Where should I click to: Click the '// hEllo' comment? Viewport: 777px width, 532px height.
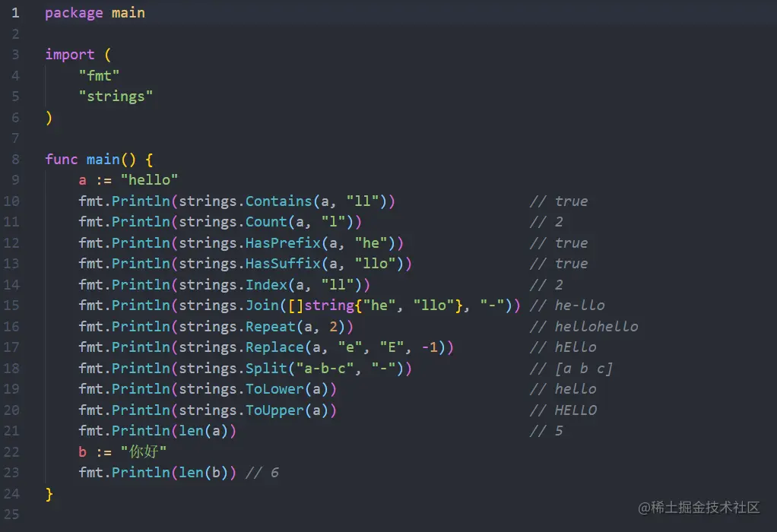[x=563, y=347]
